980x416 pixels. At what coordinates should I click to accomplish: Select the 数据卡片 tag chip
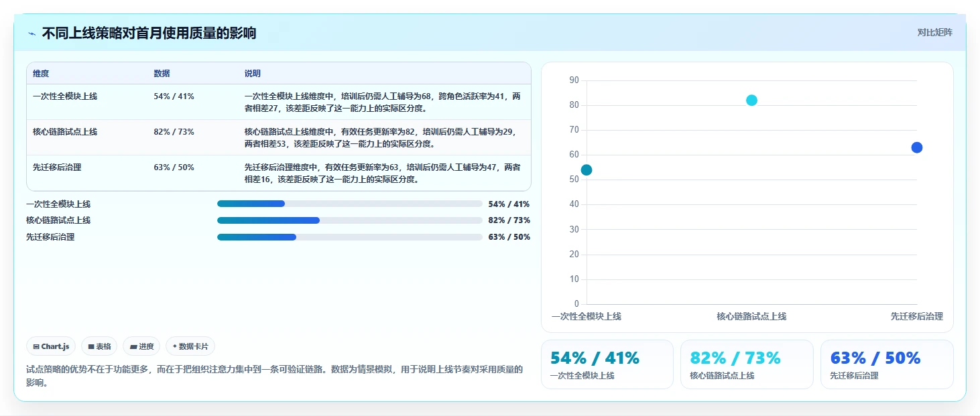pos(190,346)
